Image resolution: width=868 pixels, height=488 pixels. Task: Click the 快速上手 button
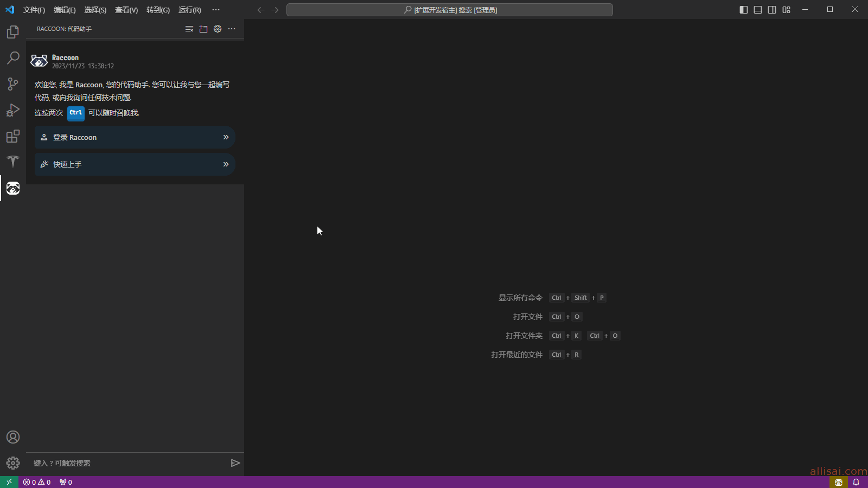pos(135,164)
